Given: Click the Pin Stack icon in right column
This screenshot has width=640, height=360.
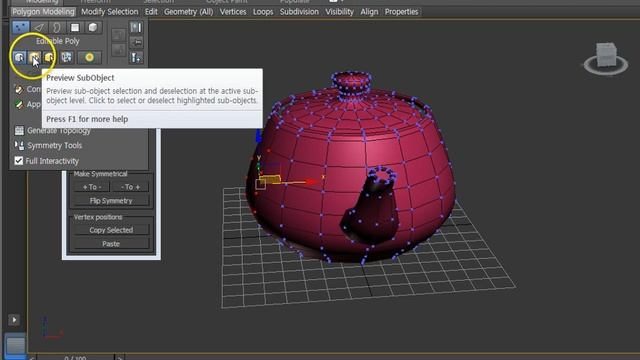Looking at the screenshot, I should (x=136, y=42).
